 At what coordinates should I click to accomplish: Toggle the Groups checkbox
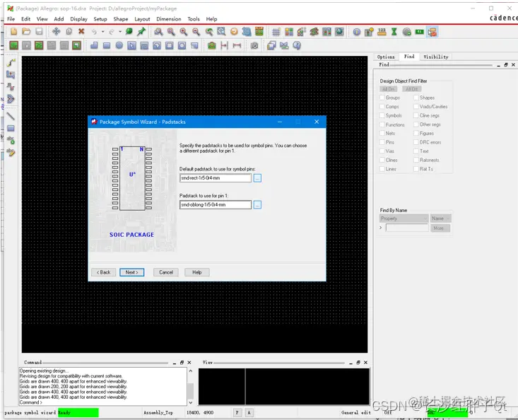(x=382, y=98)
